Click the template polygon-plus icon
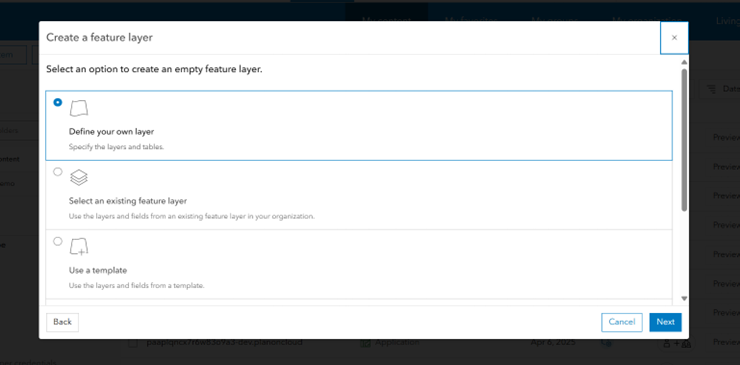Screen dimensions: 740x365 coord(79,247)
